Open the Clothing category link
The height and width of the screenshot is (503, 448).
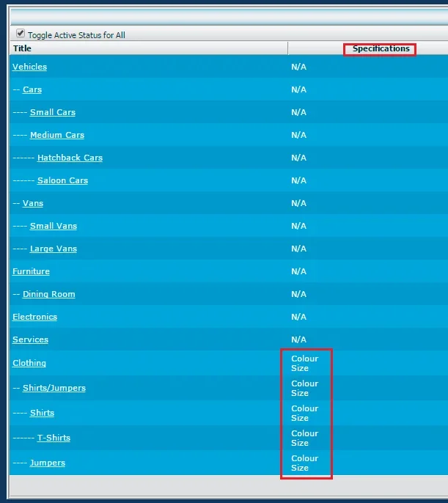coord(29,363)
